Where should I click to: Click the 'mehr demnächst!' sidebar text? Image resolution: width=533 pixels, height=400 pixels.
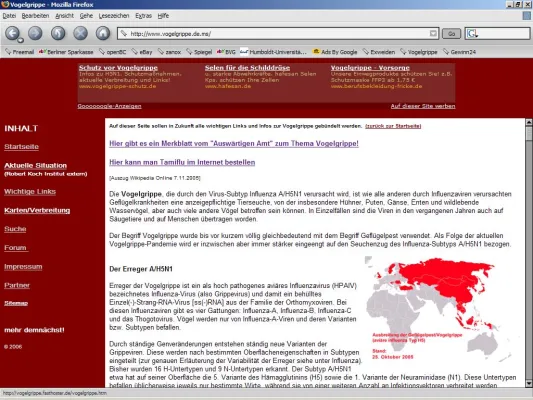[x=34, y=330]
